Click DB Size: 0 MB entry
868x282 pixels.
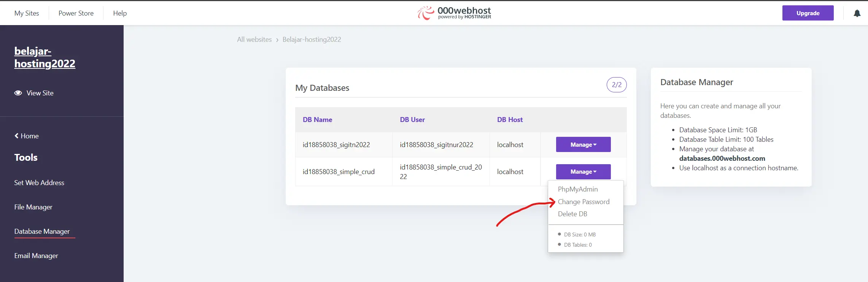pyautogui.click(x=580, y=234)
